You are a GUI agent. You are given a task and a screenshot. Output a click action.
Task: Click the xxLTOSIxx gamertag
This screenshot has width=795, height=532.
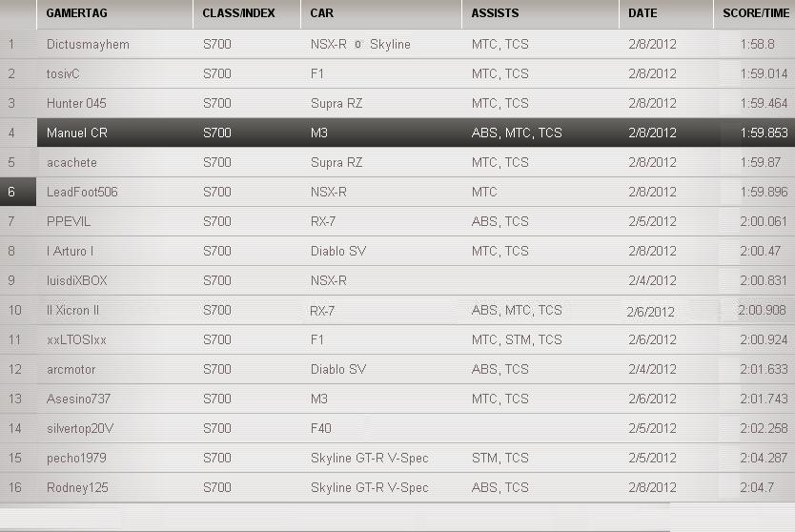point(76,340)
